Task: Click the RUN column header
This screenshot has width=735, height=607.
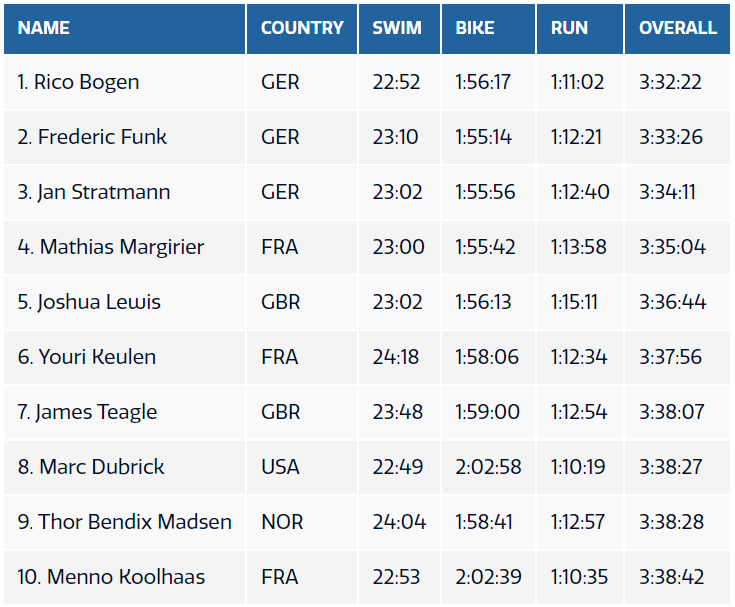Action: pos(580,29)
